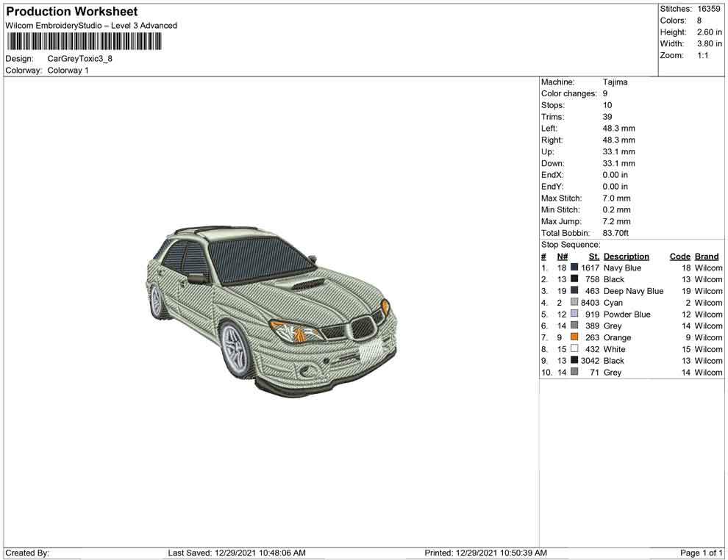Select the Grey swatch at stop 10
Viewport: 728px width, 560px height.
(x=575, y=372)
